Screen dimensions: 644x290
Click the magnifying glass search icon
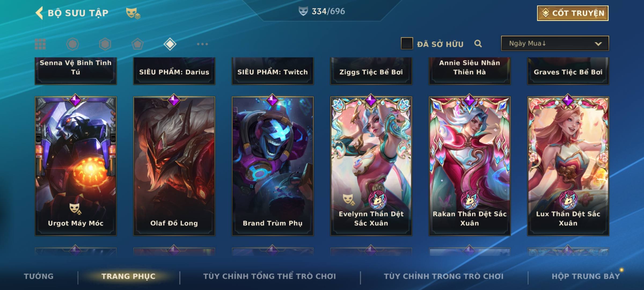pyautogui.click(x=478, y=44)
